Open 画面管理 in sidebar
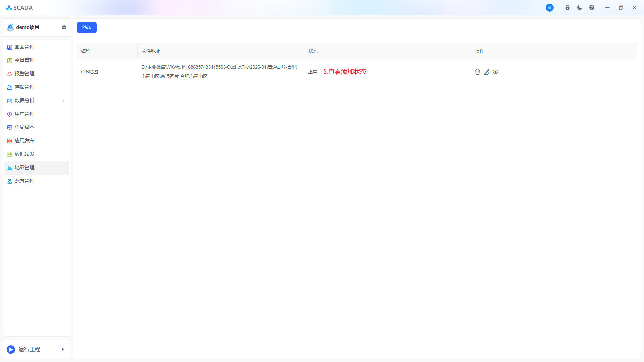Screen dimensions: 644x362 24,47
